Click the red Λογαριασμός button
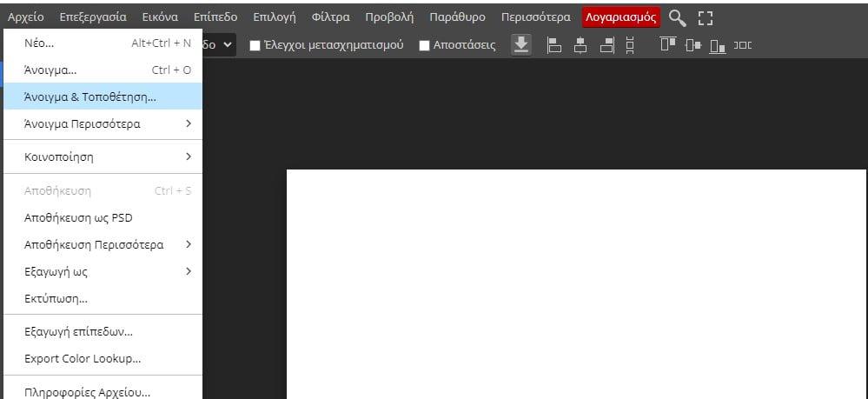Screen dimensions: 868x399 (x=621, y=17)
